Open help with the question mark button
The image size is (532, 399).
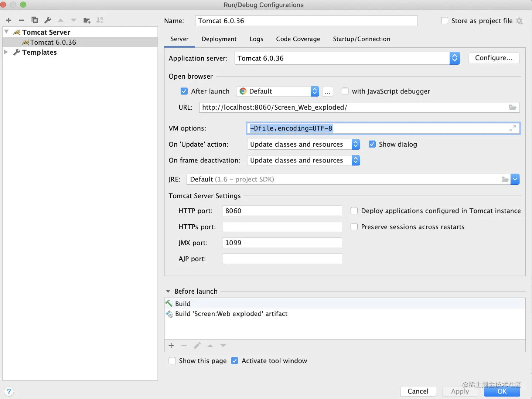[x=9, y=392]
